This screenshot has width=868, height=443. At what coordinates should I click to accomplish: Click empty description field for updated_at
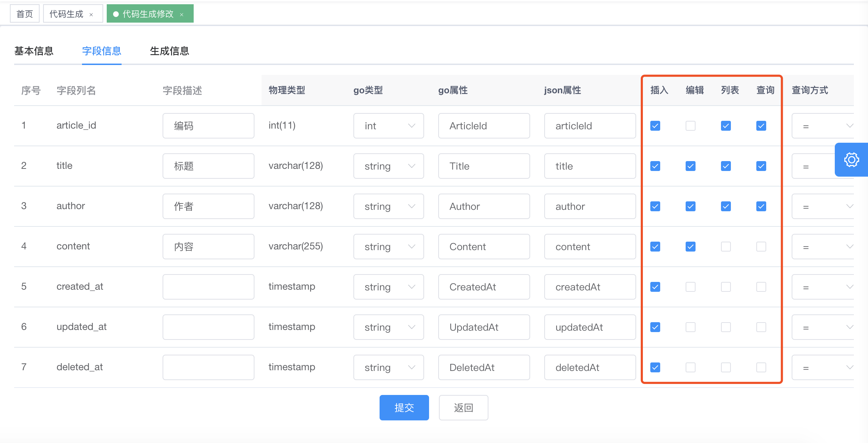pyautogui.click(x=209, y=327)
